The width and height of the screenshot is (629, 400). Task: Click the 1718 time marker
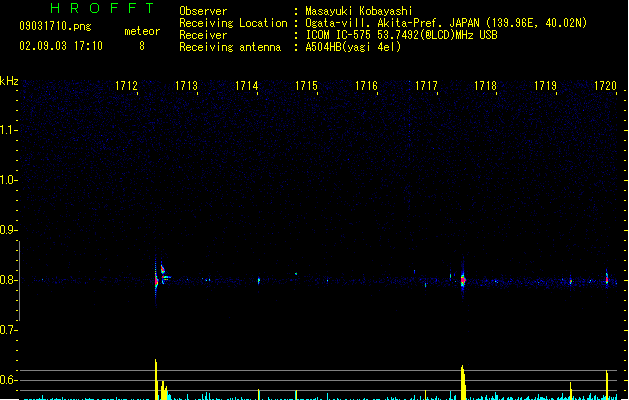pos(485,86)
